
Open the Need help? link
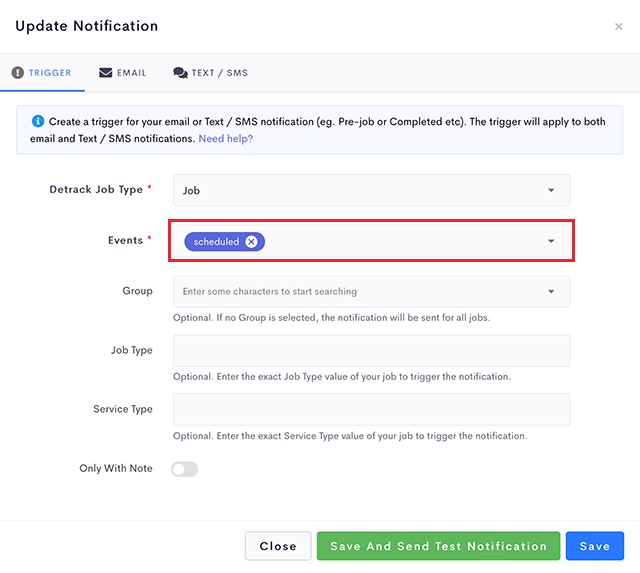226,139
